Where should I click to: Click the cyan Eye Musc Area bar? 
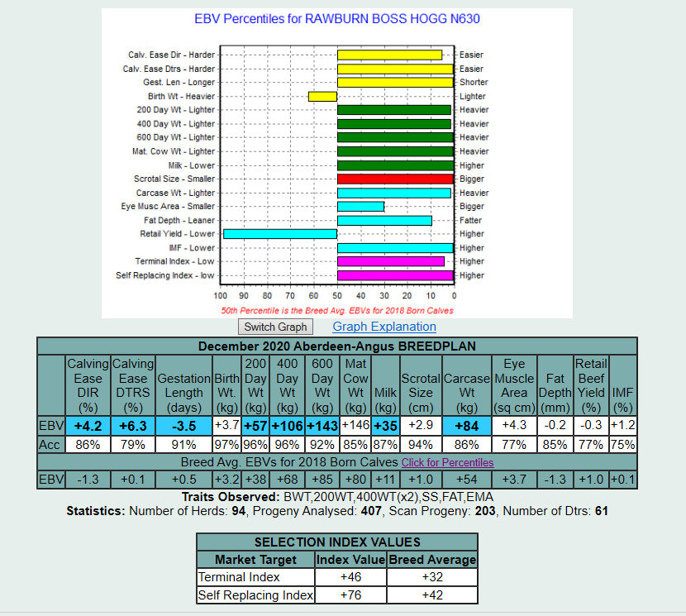point(360,206)
